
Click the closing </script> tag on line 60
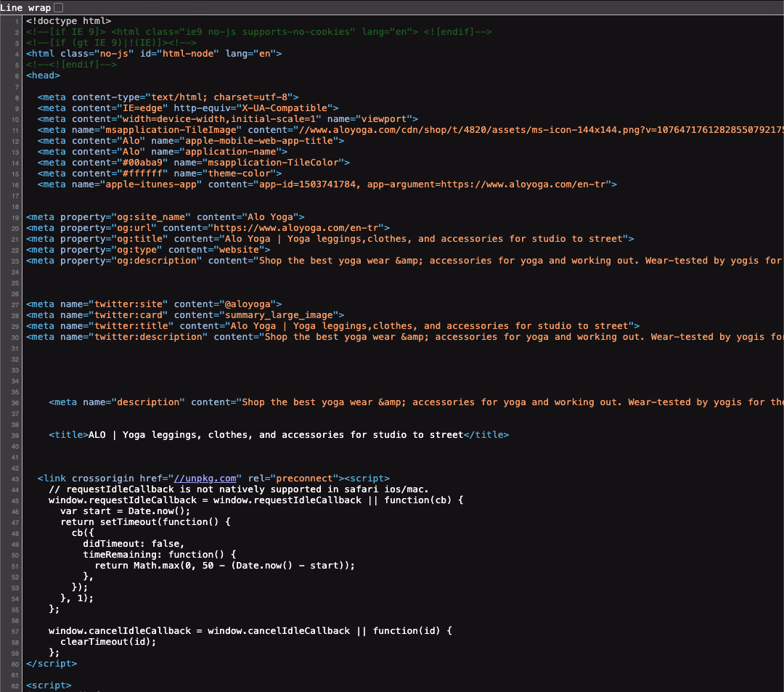click(x=52, y=664)
